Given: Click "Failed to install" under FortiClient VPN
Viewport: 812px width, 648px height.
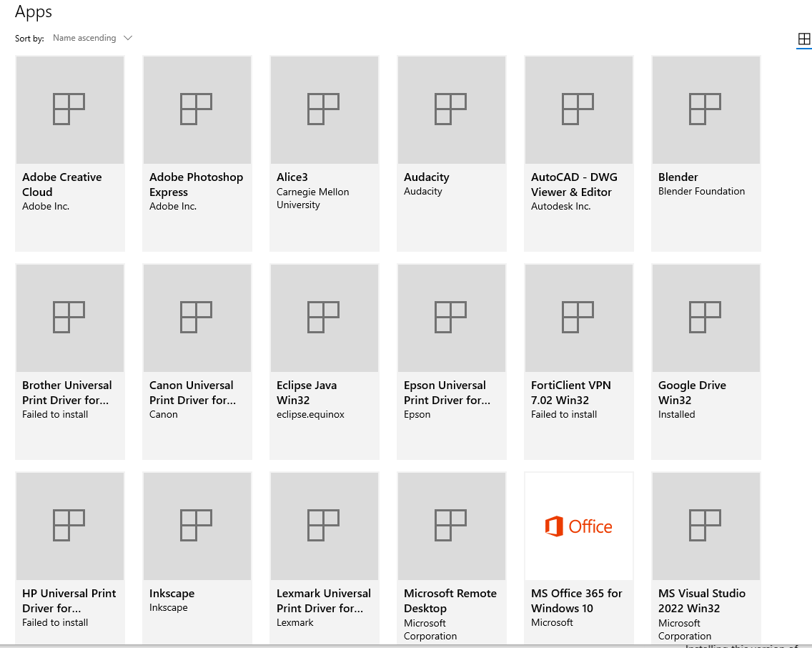Looking at the screenshot, I should pyautogui.click(x=564, y=414).
